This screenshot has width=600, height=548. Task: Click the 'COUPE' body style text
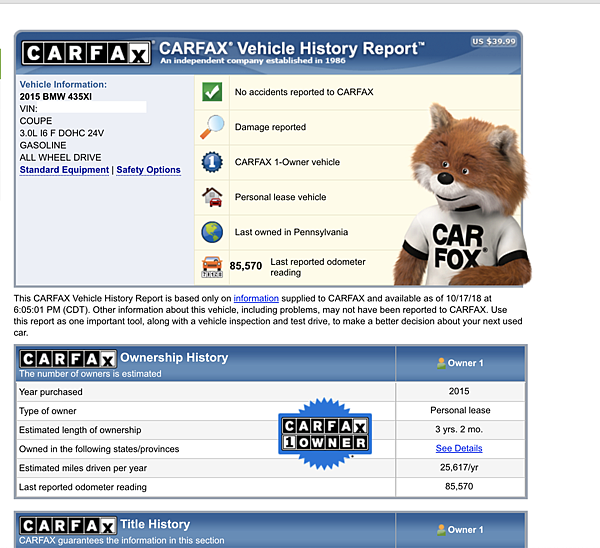point(36,121)
